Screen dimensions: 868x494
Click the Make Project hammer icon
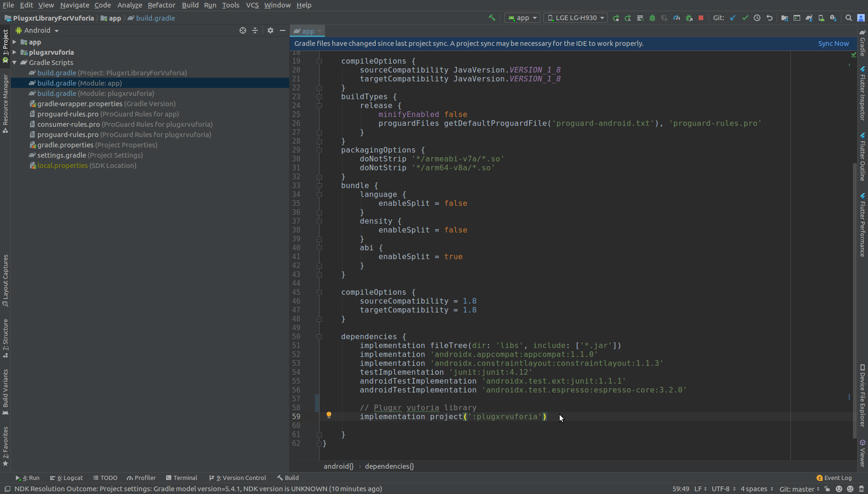click(x=492, y=18)
